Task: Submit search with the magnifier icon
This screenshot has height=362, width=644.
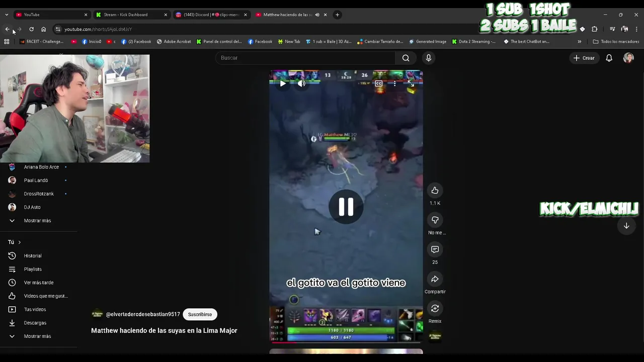Action: 406,58
